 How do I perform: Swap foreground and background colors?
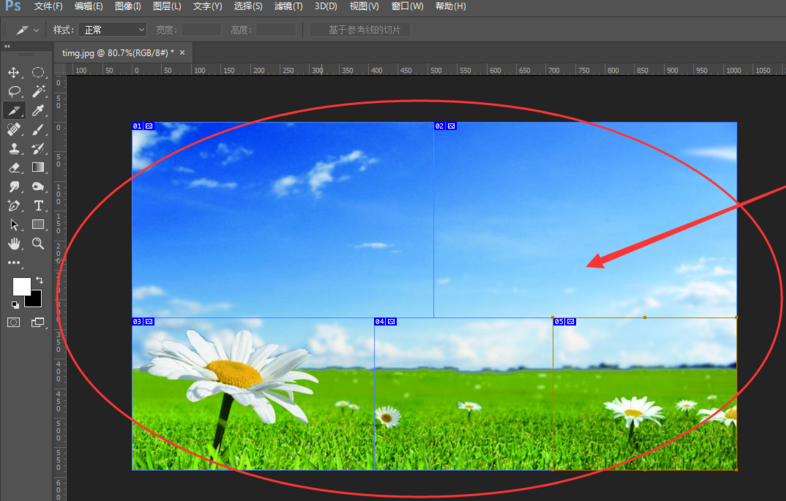click(x=39, y=281)
